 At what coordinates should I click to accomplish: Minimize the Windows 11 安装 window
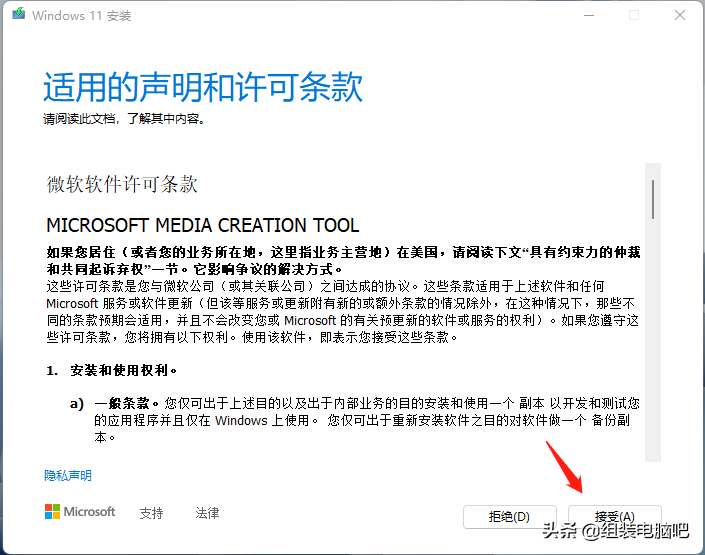(589, 15)
